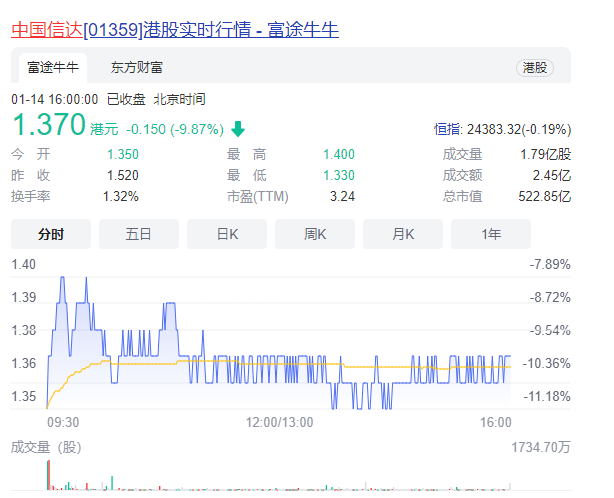Screen dimensions: 614x498
Task: Click the timestamp 01-14 16:00:00
Action: (x=54, y=99)
